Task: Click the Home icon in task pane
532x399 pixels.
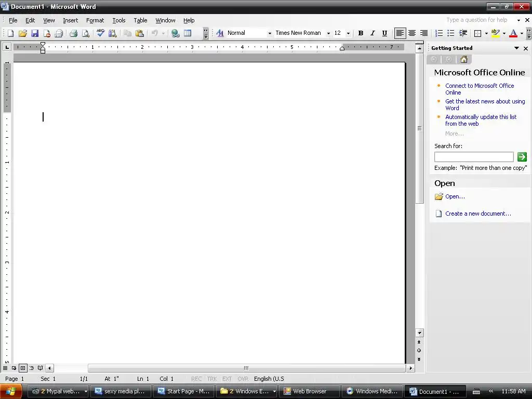Action: click(464, 60)
